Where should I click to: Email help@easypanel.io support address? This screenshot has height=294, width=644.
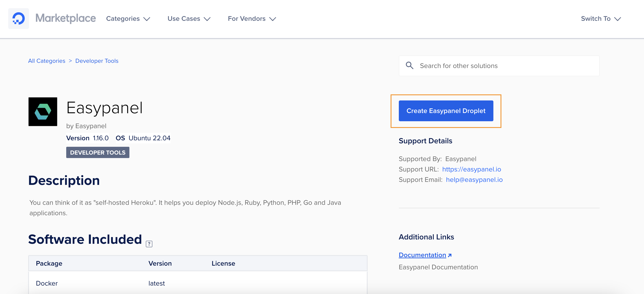pyautogui.click(x=474, y=180)
